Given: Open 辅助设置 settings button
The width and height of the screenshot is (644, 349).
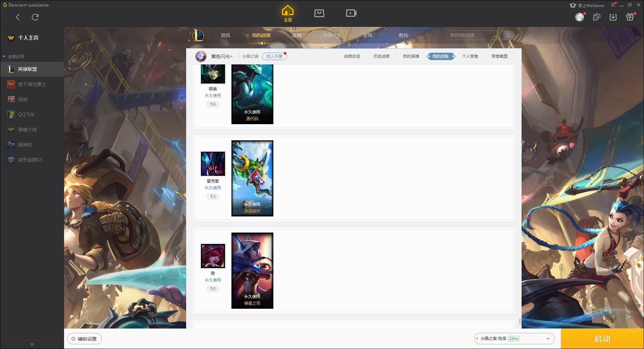Looking at the screenshot, I should click(x=85, y=339).
